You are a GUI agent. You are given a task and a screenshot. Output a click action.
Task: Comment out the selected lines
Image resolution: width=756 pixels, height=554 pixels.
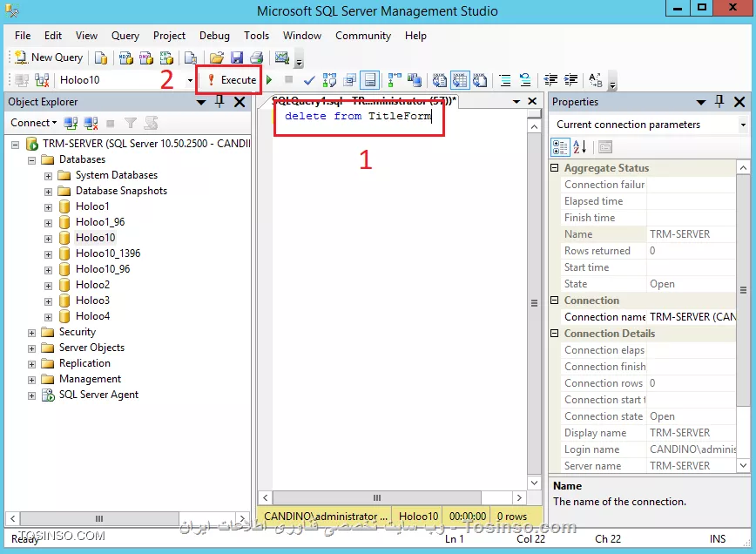(505, 80)
